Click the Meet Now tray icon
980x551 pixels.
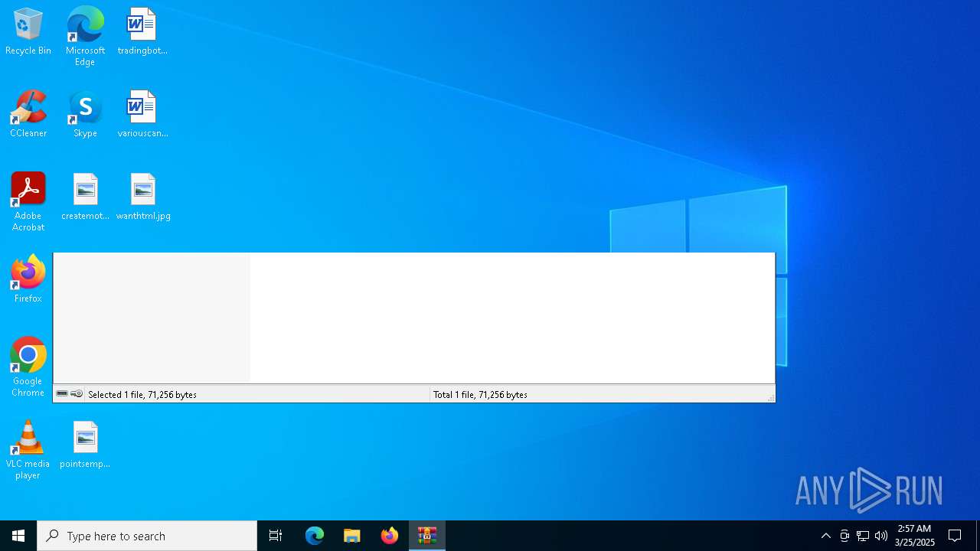point(844,536)
